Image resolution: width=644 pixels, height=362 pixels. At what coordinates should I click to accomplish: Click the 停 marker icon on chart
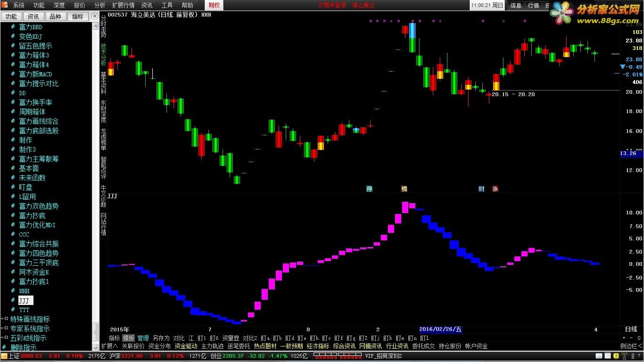(370, 189)
